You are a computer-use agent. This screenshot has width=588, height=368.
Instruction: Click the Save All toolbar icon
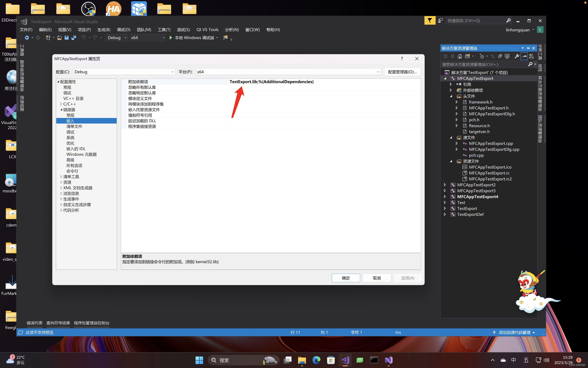[74, 38]
